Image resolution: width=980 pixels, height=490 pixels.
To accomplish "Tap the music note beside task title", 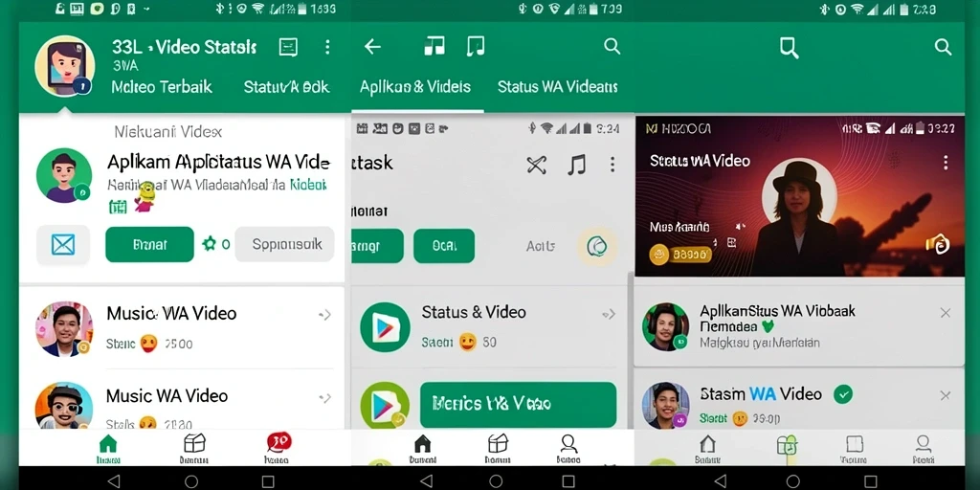I will pos(577,165).
